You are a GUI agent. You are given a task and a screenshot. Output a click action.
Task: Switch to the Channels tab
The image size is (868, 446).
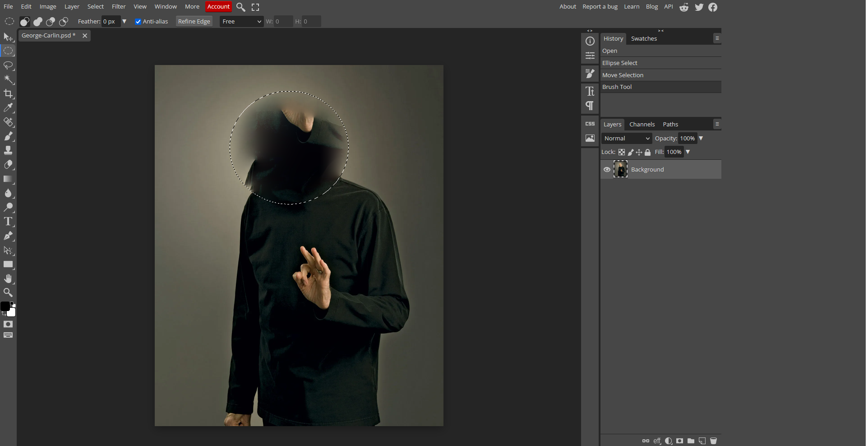coord(642,124)
